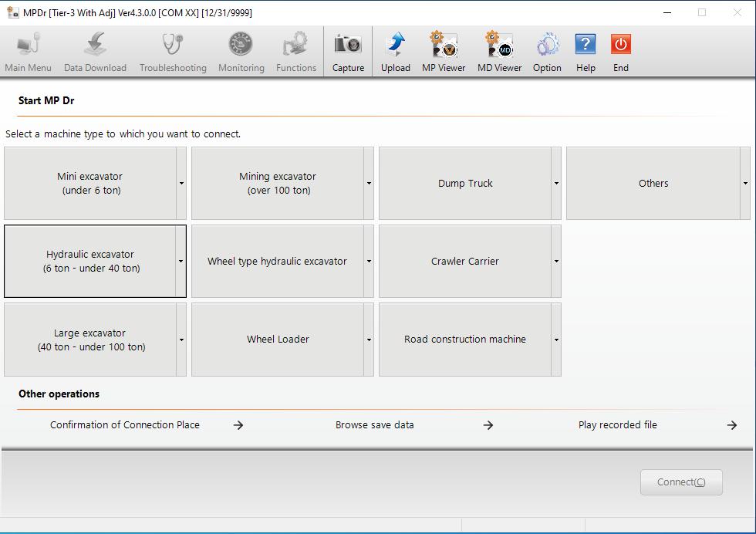Open Confirmation of Connection Place

(x=125, y=425)
